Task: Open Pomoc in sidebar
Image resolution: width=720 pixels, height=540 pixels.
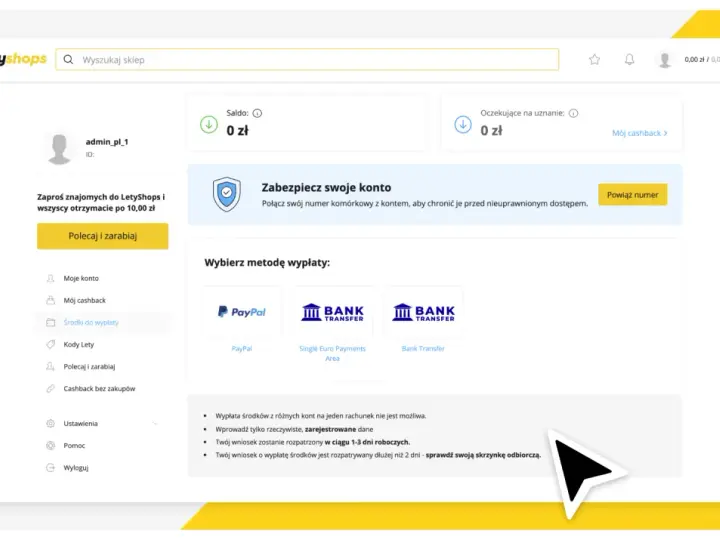Action: (x=74, y=445)
